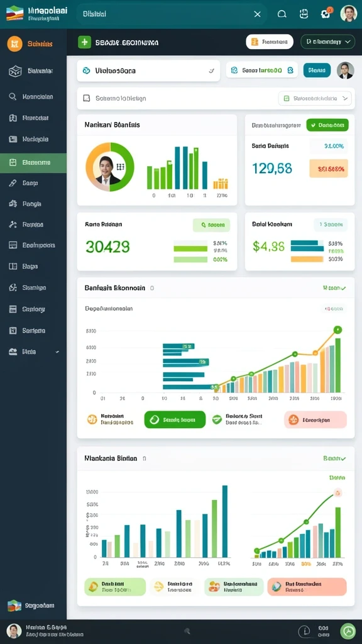Open notifications icon with the orange badge
The image size is (362, 644).
coord(326,14)
